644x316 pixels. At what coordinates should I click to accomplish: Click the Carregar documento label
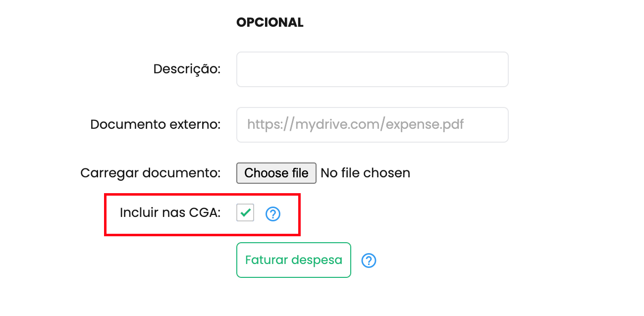pyautogui.click(x=150, y=173)
